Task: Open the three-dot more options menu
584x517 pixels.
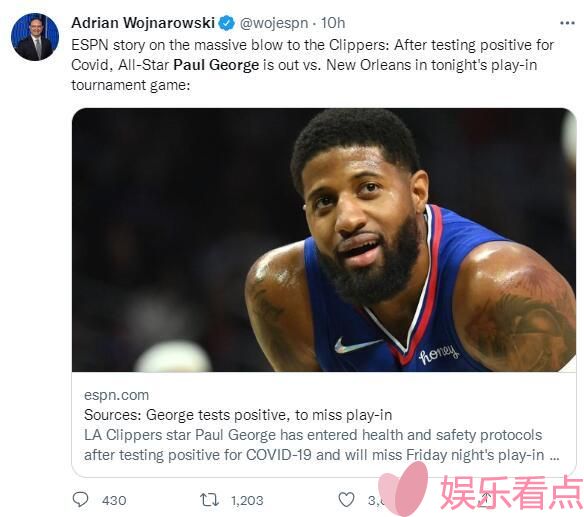Action: click(567, 23)
